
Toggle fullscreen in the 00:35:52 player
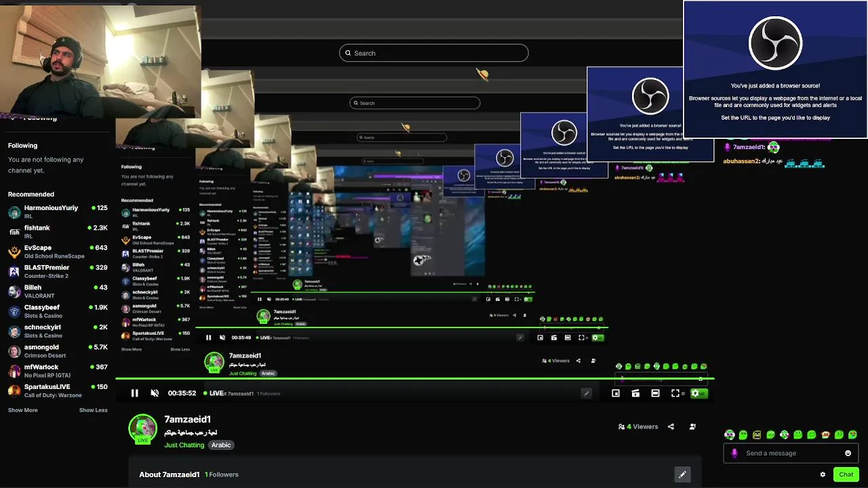click(x=675, y=393)
